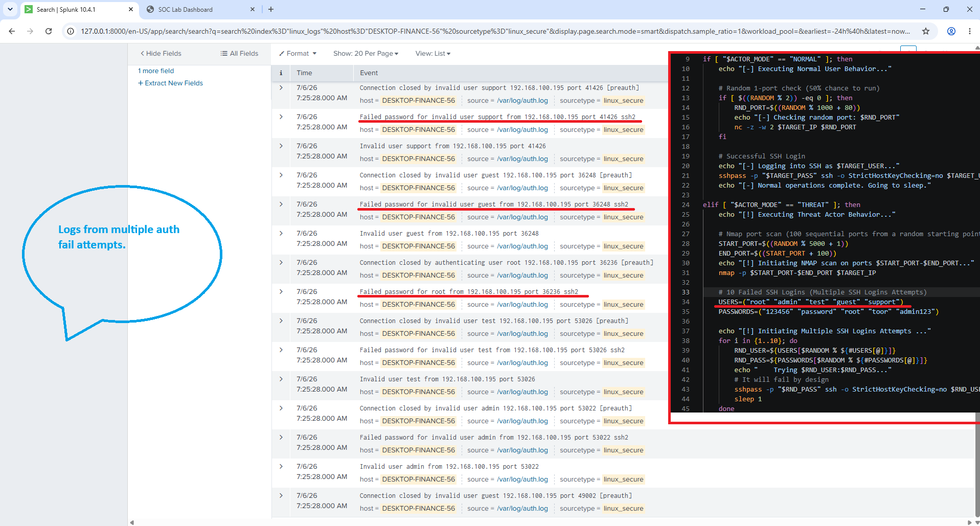Open Chrome three-dot menu

coord(970,31)
